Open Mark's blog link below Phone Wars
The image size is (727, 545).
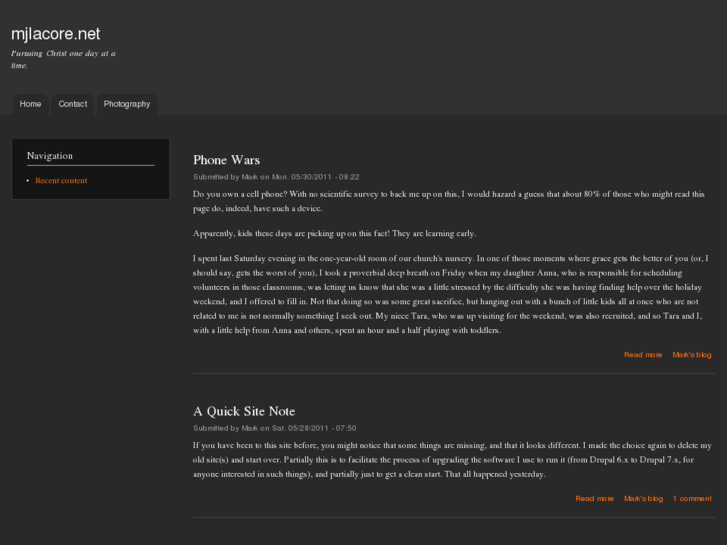[691, 355]
